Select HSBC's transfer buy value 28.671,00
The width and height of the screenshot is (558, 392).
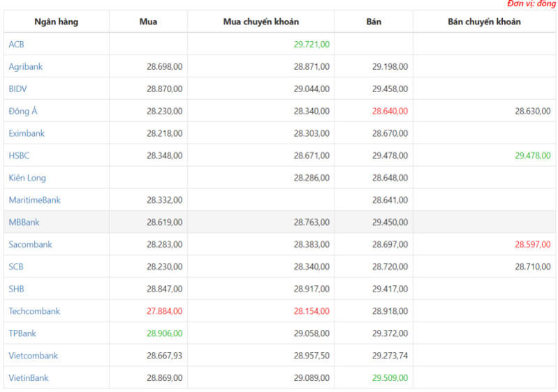[x=311, y=156]
